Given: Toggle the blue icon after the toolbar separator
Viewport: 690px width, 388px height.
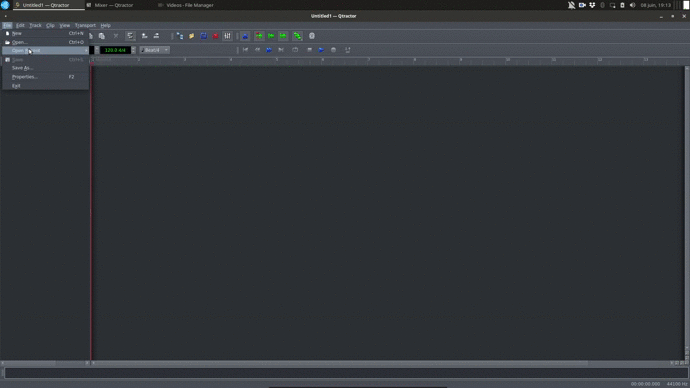Looking at the screenshot, I should [245, 36].
